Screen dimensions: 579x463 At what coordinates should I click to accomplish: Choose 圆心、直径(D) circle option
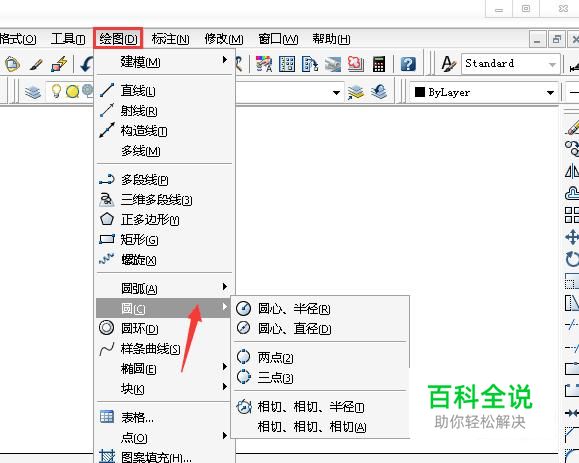coord(321,328)
